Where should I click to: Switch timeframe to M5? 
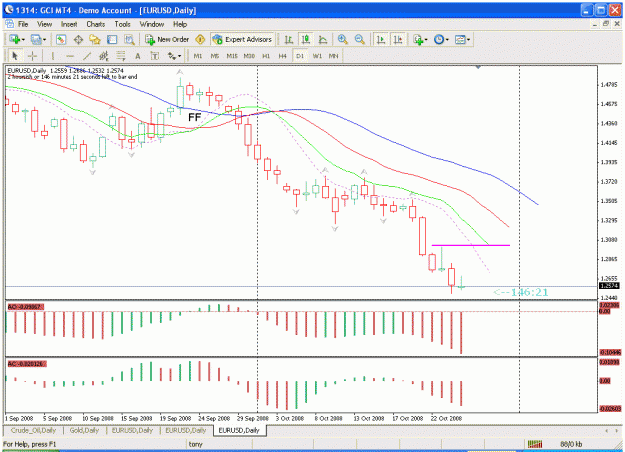pyautogui.click(x=215, y=56)
